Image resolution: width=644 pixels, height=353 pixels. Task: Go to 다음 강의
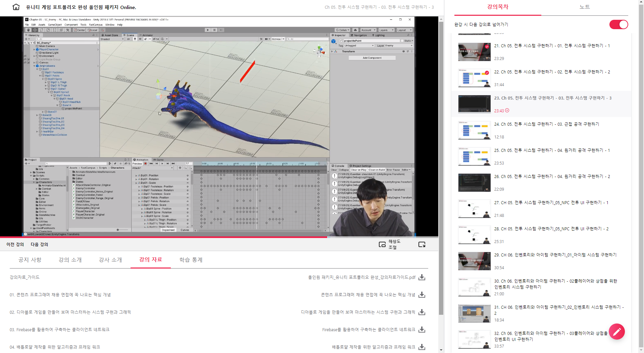pos(40,244)
